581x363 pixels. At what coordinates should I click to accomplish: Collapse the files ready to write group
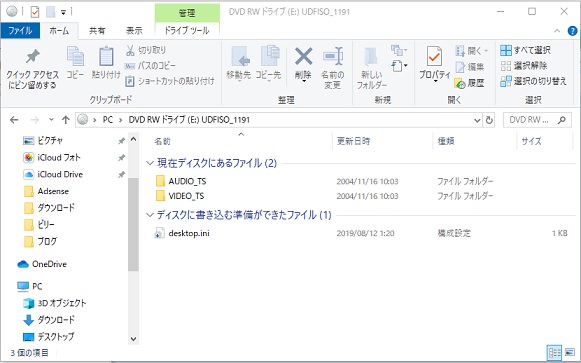pos(150,215)
